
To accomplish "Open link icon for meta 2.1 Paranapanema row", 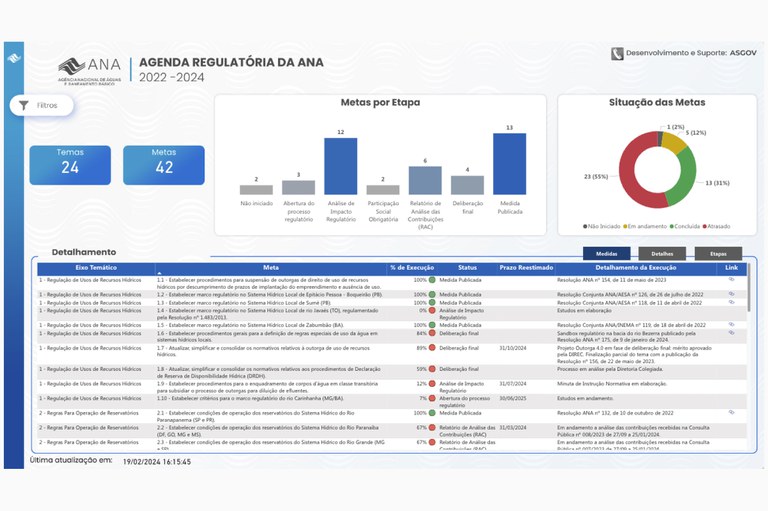I will pyautogui.click(x=731, y=412).
